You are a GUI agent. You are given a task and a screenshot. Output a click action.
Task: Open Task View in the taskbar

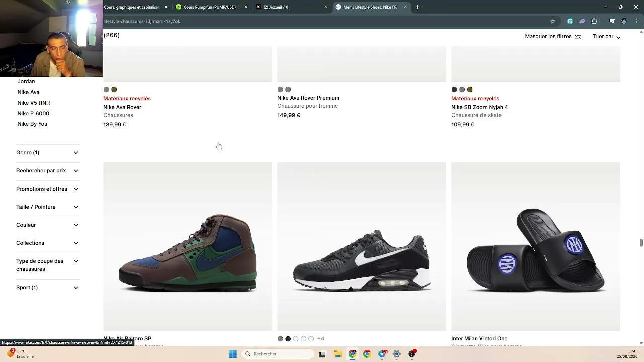322,354
